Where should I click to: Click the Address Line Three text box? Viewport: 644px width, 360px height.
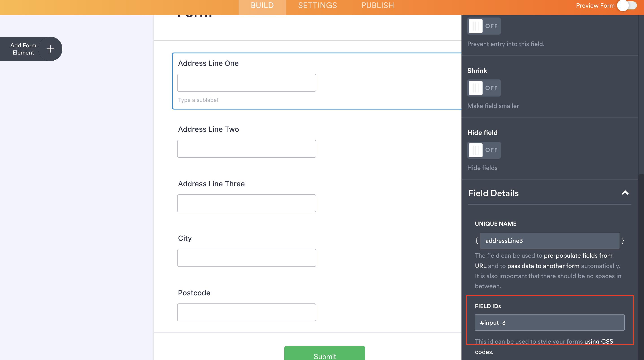point(246,203)
